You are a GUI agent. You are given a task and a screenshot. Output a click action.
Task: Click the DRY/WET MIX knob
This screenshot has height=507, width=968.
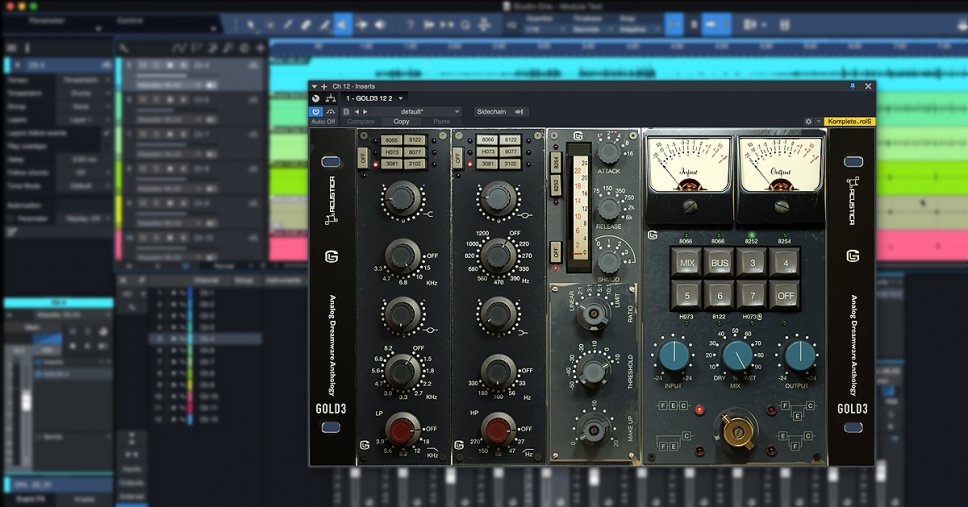(737, 355)
